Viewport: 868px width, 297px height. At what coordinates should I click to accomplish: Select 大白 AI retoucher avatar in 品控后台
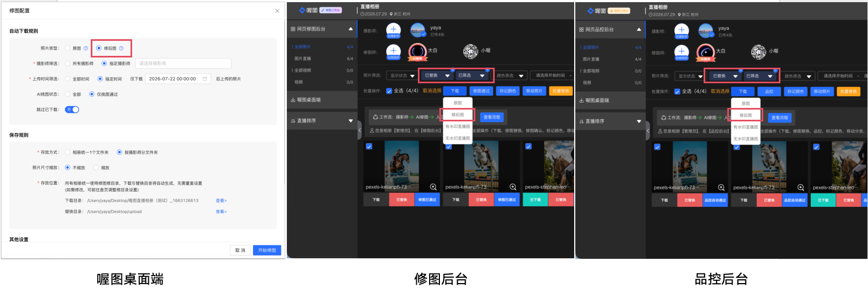pyautogui.click(x=706, y=53)
